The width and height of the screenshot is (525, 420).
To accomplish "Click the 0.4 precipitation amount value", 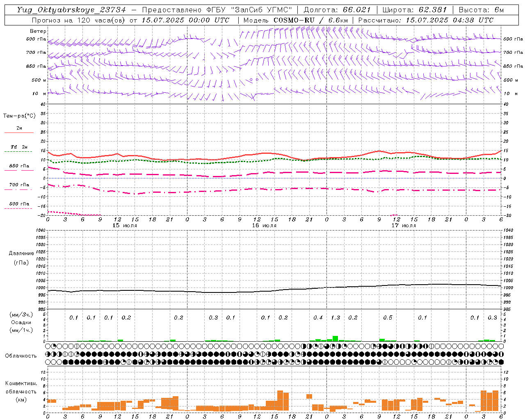I will [318, 317].
